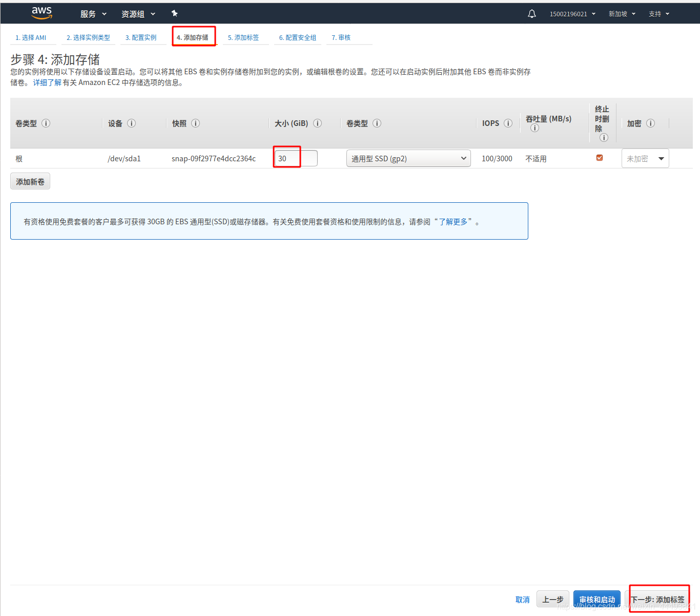Viewport: 700px width, 616px height.
Task: Click the /dev/sda1 device cell
Action: 124,159
